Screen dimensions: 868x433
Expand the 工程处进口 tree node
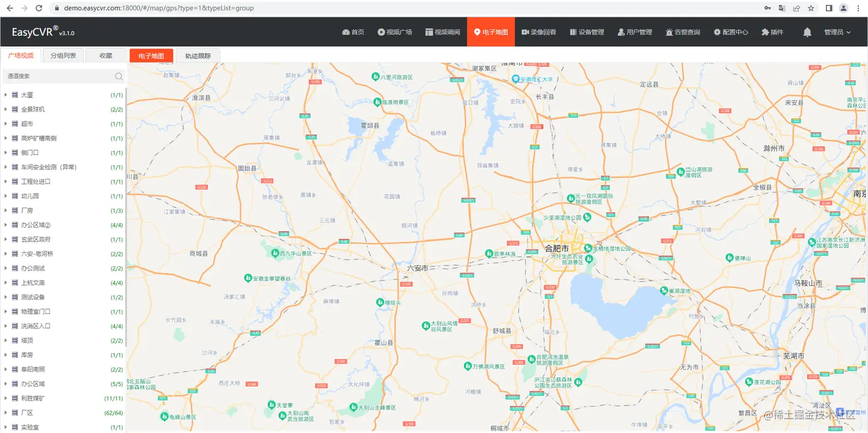coord(6,181)
